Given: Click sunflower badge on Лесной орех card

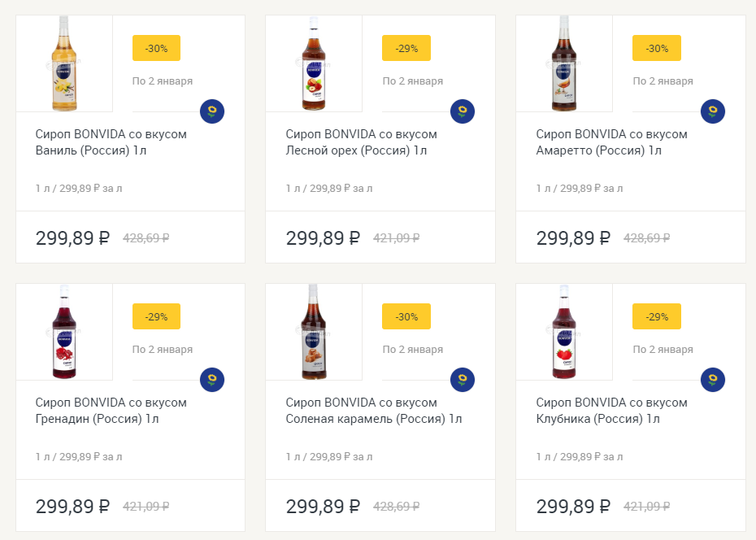Looking at the screenshot, I should pyautogui.click(x=463, y=111).
